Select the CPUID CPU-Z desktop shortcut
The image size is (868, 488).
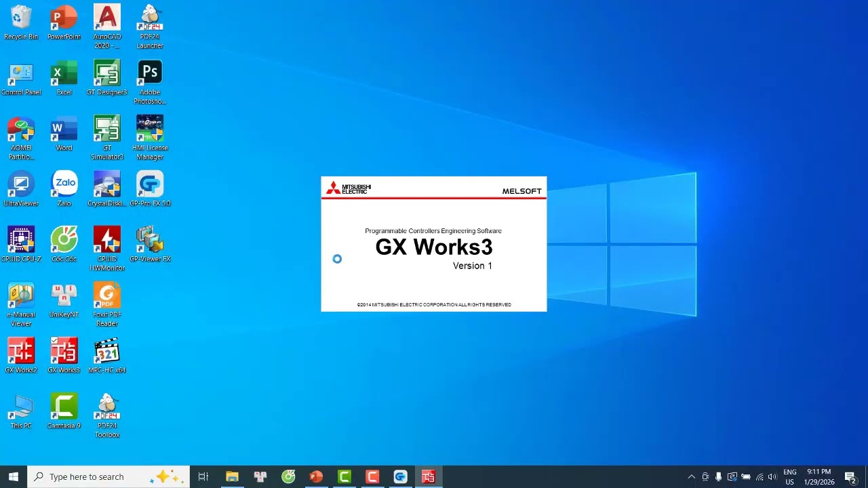21,245
